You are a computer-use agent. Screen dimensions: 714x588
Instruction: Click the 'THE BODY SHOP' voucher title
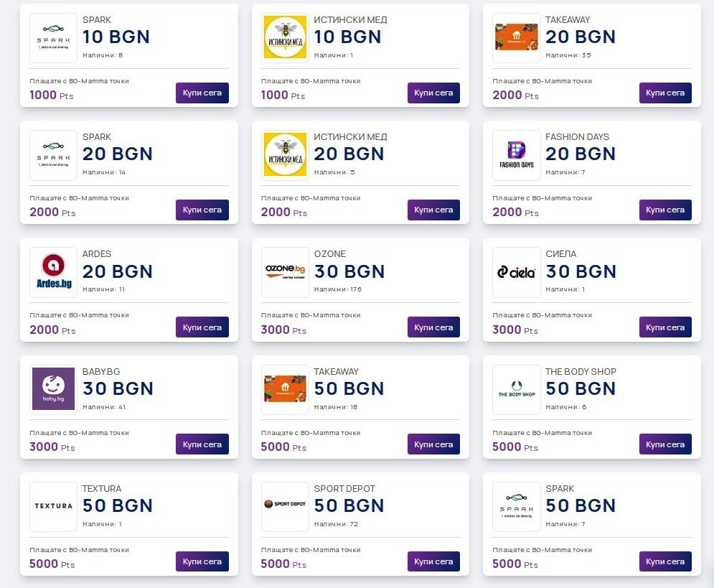(x=581, y=372)
